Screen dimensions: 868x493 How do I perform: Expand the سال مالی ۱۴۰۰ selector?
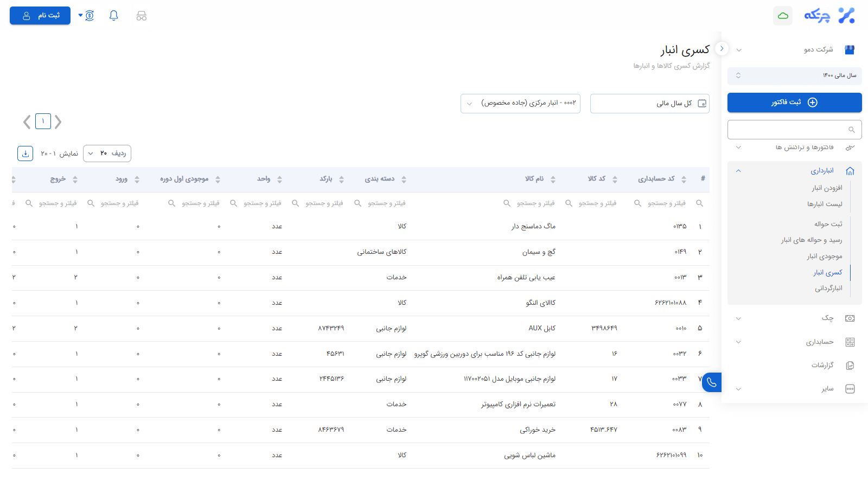tap(794, 76)
